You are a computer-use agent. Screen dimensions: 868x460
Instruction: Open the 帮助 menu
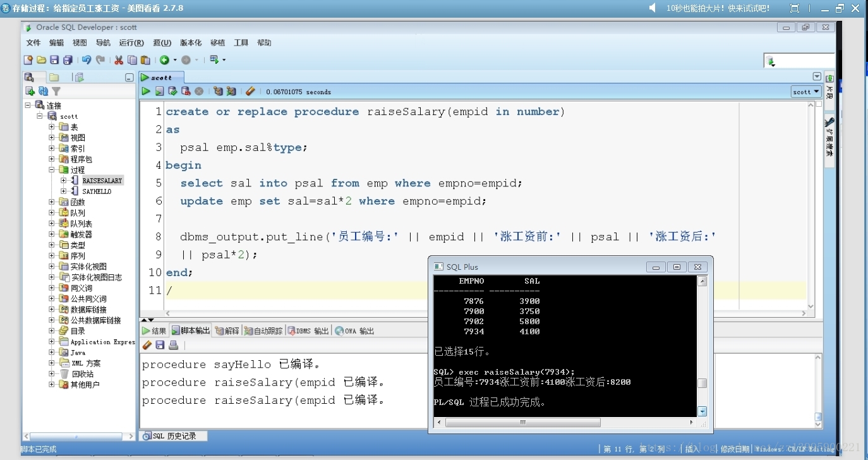264,43
